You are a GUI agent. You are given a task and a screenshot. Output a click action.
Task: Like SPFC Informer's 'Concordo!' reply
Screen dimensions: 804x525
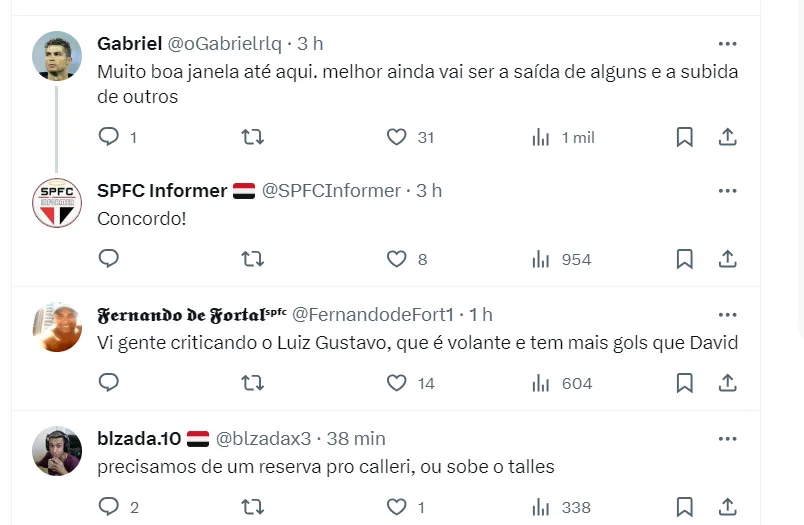pyautogui.click(x=397, y=259)
